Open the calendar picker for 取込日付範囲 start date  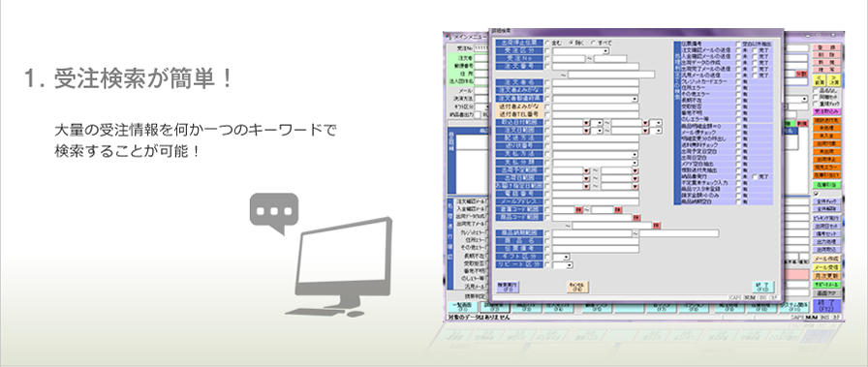(586, 123)
